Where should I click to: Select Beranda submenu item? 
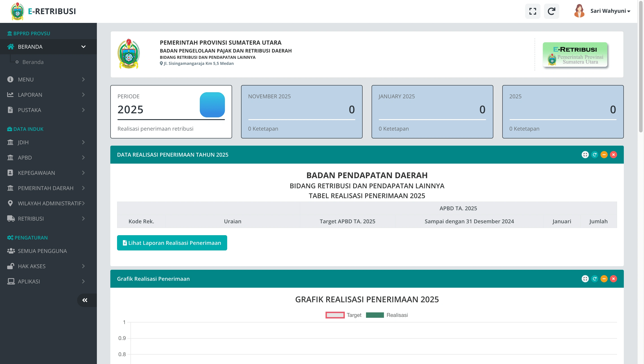[x=33, y=62]
